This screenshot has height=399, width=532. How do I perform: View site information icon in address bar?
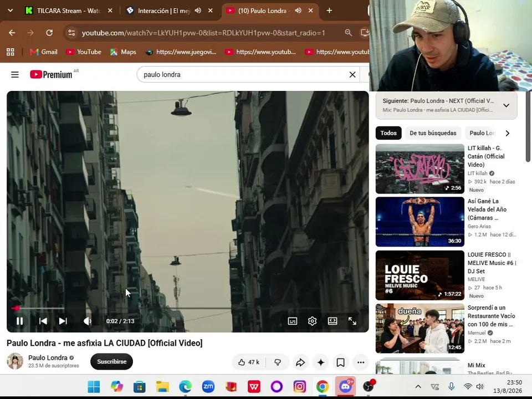pos(71,33)
